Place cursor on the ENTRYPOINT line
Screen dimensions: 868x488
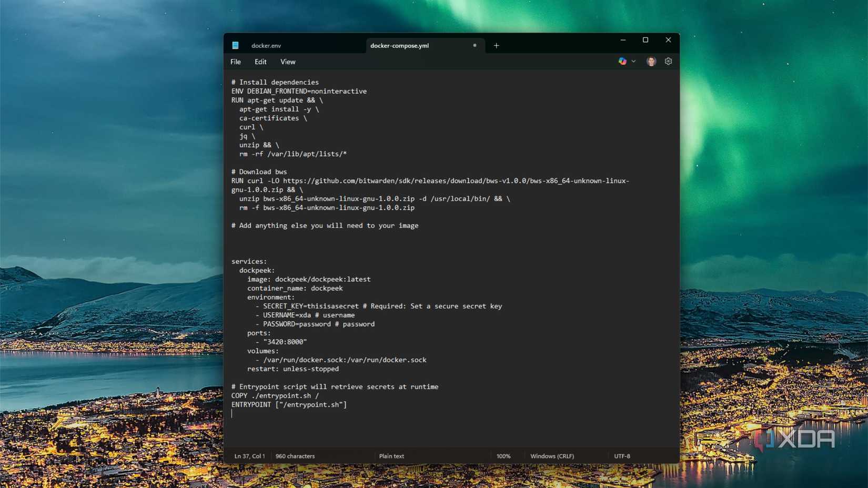point(288,404)
